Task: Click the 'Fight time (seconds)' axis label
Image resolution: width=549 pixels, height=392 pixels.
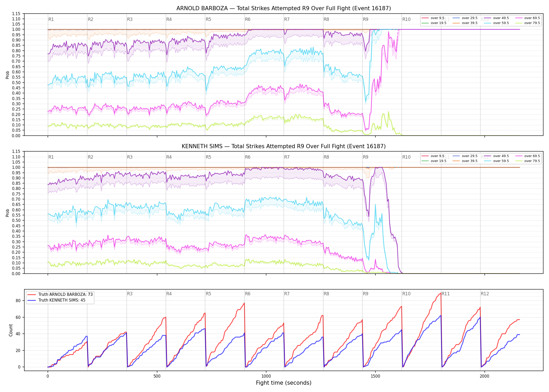Action: tap(284, 383)
